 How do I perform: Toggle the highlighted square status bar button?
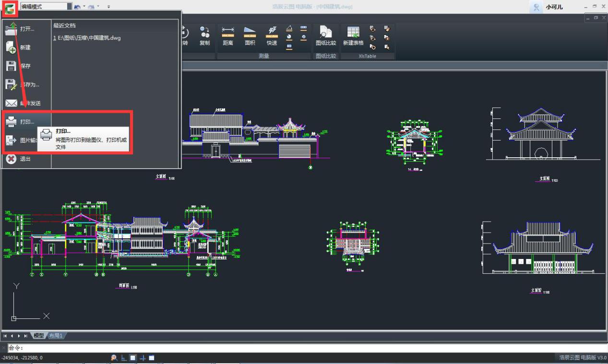[x=133, y=358]
